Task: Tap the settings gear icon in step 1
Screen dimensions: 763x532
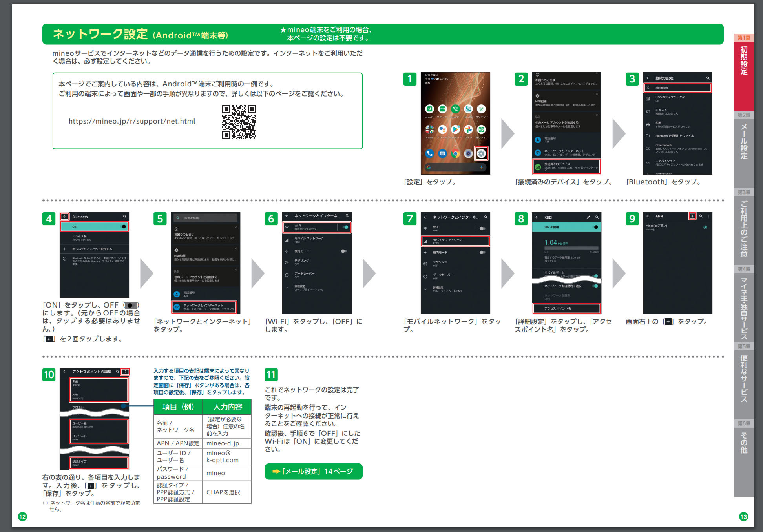Action: (x=481, y=153)
